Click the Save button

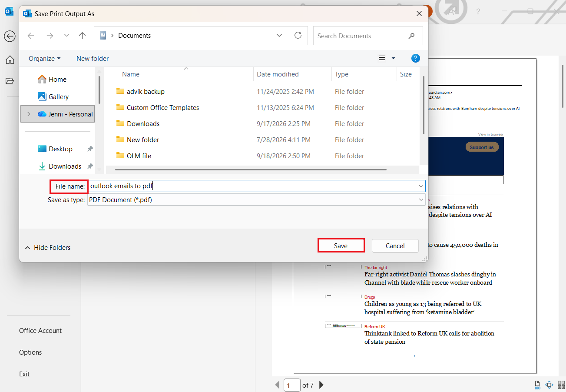(341, 246)
